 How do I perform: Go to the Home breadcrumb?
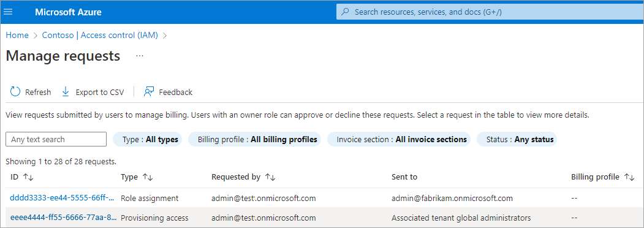[x=17, y=36]
